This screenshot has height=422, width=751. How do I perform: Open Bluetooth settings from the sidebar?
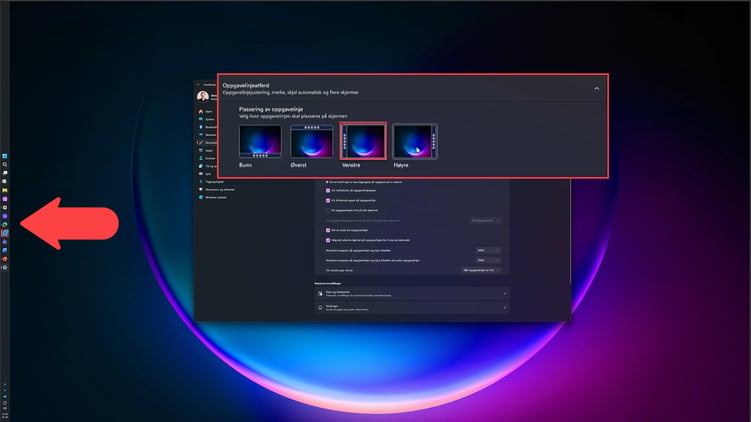tap(207, 127)
